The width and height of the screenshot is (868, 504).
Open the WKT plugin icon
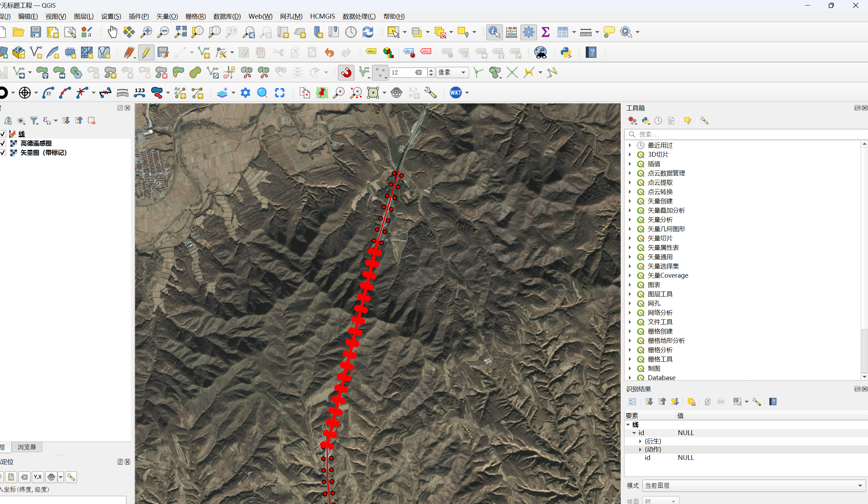[455, 92]
